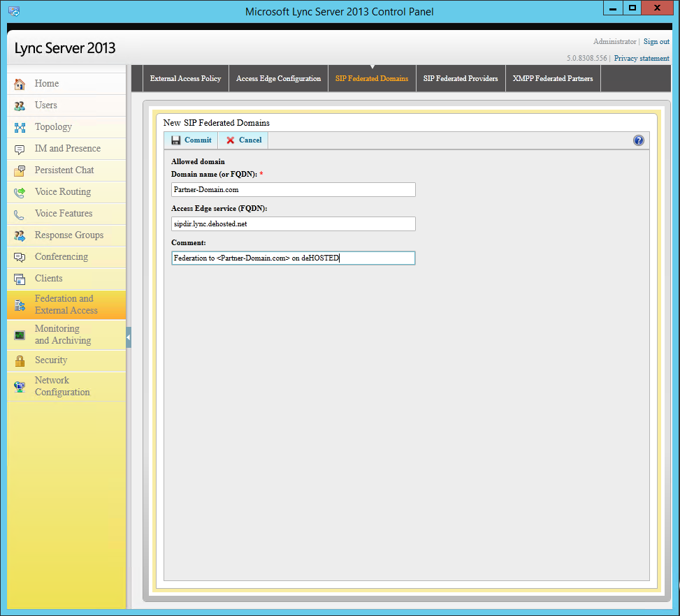Commit the new SIP federated domain
Screen dimensions: 680x616
pyautogui.click(x=190, y=140)
